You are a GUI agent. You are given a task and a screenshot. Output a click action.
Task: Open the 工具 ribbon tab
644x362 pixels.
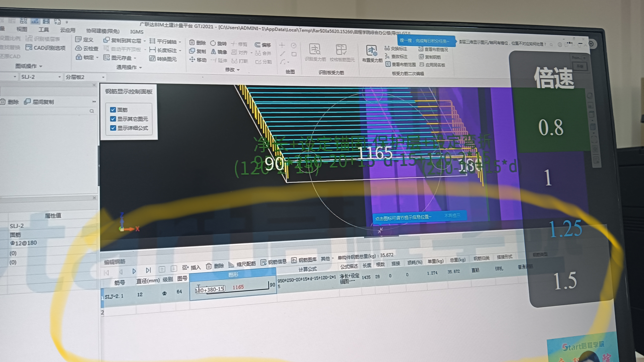click(x=44, y=30)
